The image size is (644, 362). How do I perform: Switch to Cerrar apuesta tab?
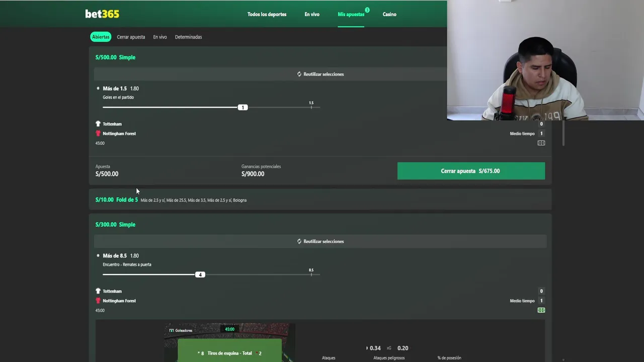pyautogui.click(x=131, y=37)
